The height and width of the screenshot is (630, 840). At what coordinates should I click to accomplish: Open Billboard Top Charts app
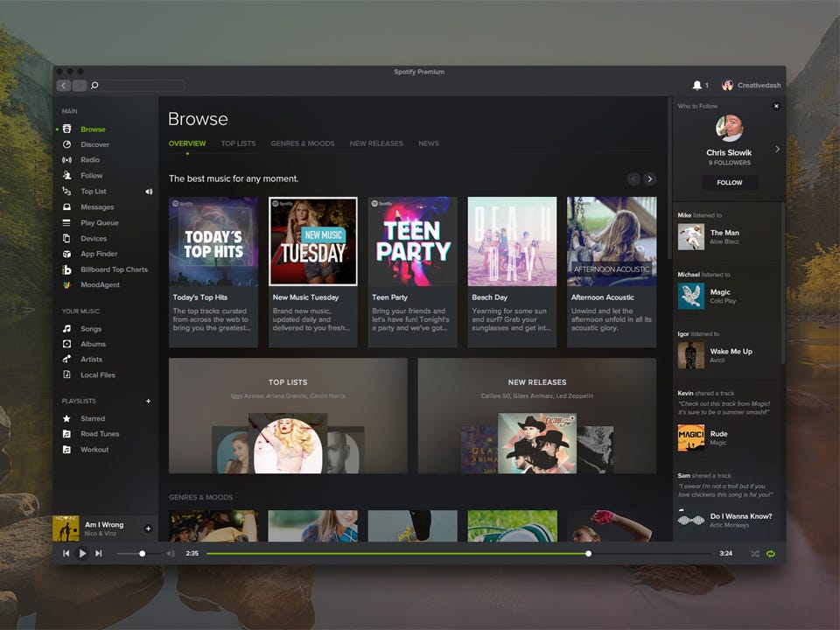click(114, 269)
